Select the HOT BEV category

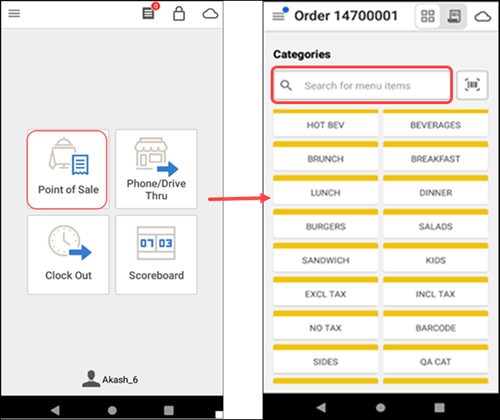coord(326,123)
